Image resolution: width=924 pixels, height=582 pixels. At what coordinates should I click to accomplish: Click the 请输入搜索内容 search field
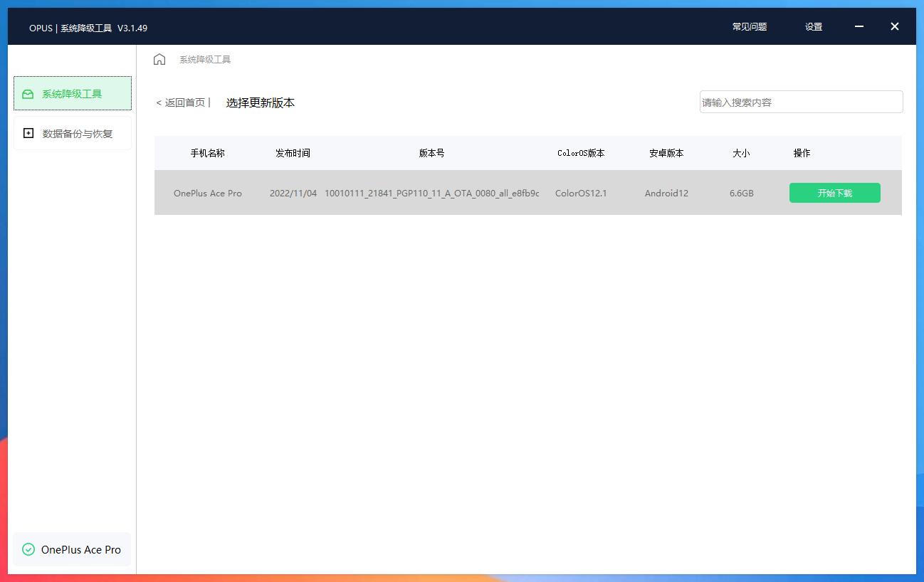[800, 102]
